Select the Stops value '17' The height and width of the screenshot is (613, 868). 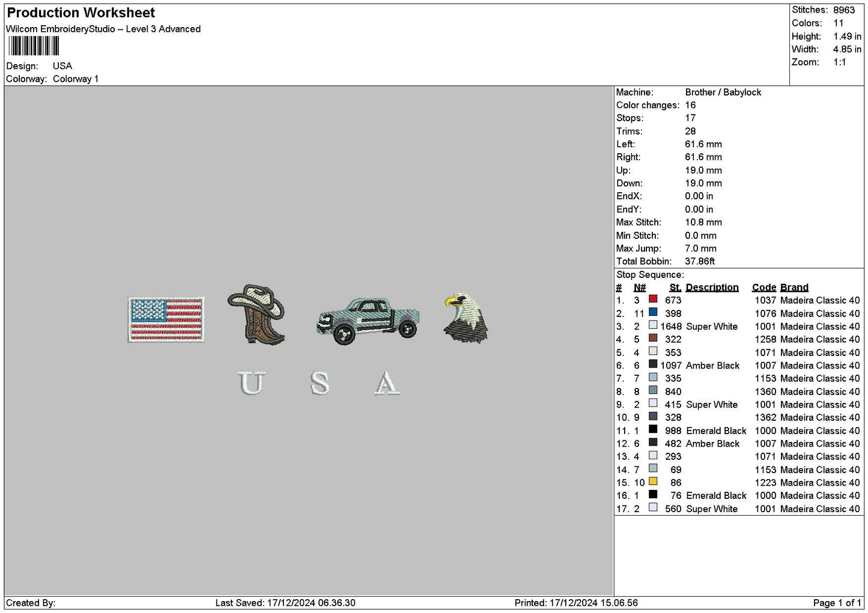coord(690,118)
